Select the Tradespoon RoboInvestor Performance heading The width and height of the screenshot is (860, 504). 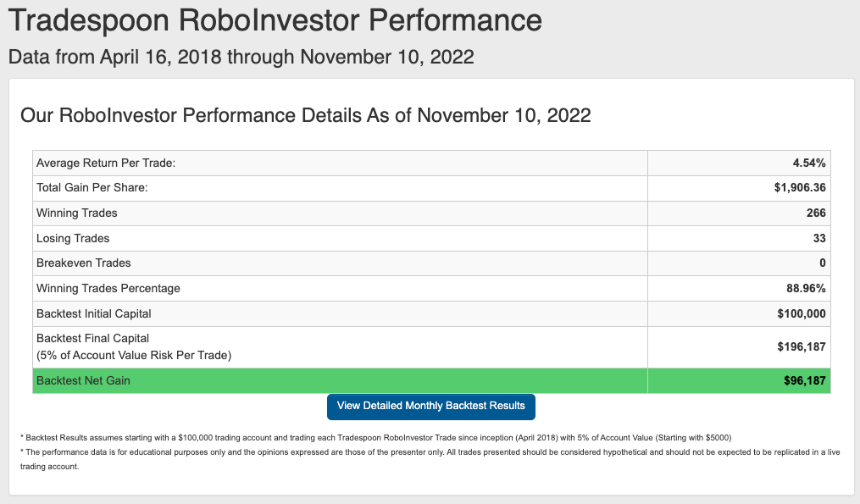(275, 20)
